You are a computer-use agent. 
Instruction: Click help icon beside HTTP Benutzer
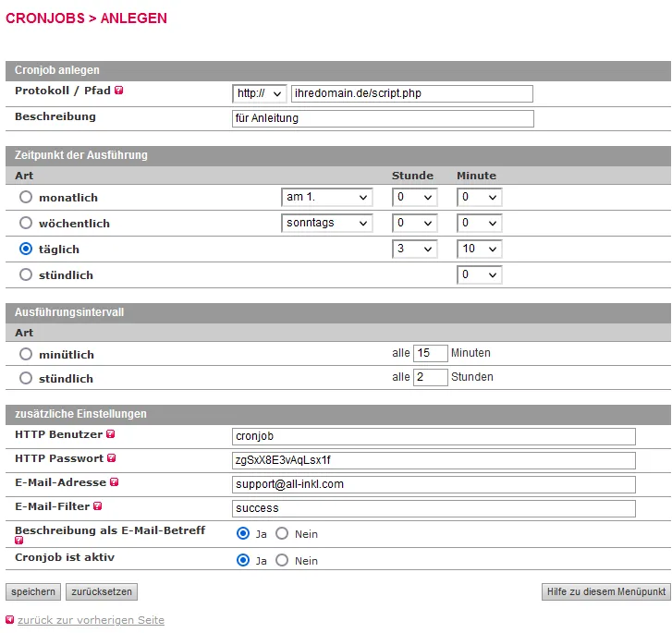coord(111,434)
